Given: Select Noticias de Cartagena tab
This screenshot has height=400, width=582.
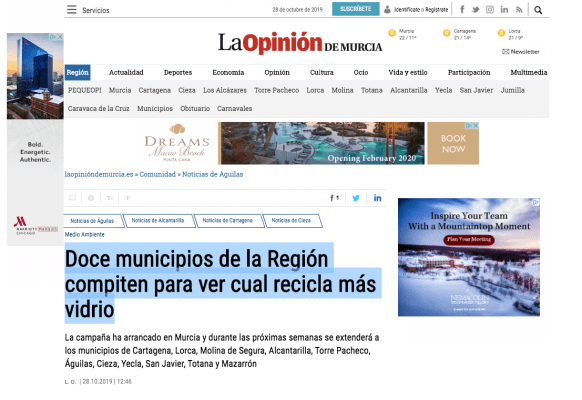Looking at the screenshot, I should tap(228, 220).
